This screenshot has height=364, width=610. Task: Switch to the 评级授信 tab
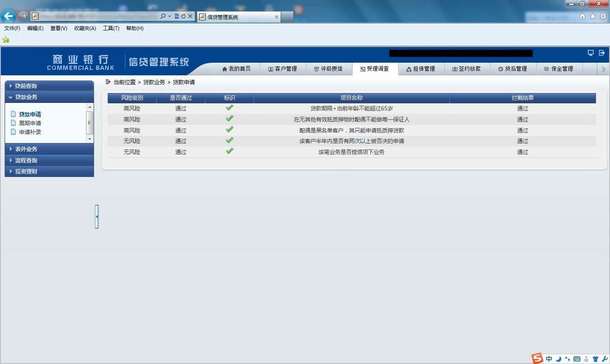[328, 69]
